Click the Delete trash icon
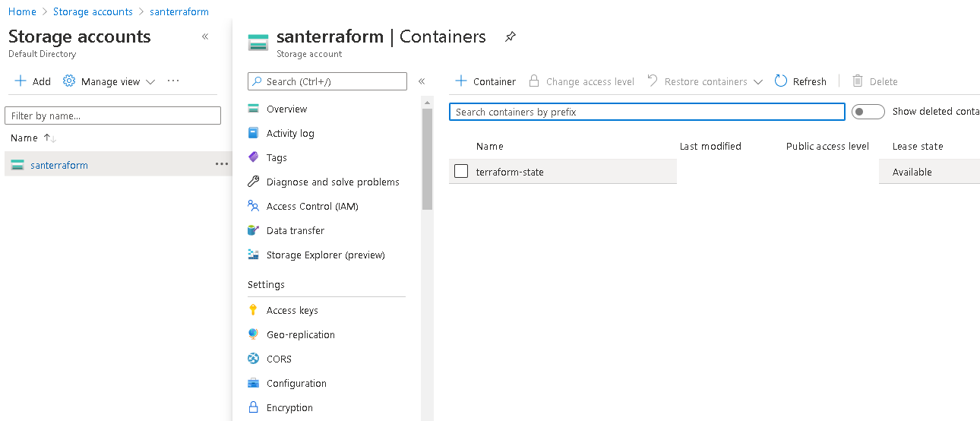The height and width of the screenshot is (421, 980). [858, 81]
